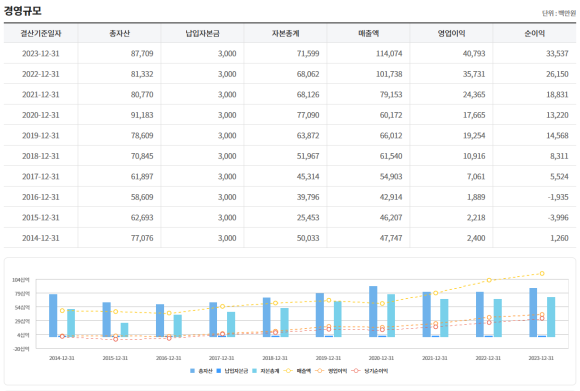Select the 2018-12-31 date row cell
Image resolution: width=580 pixels, height=391 pixels.
point(41,156)
